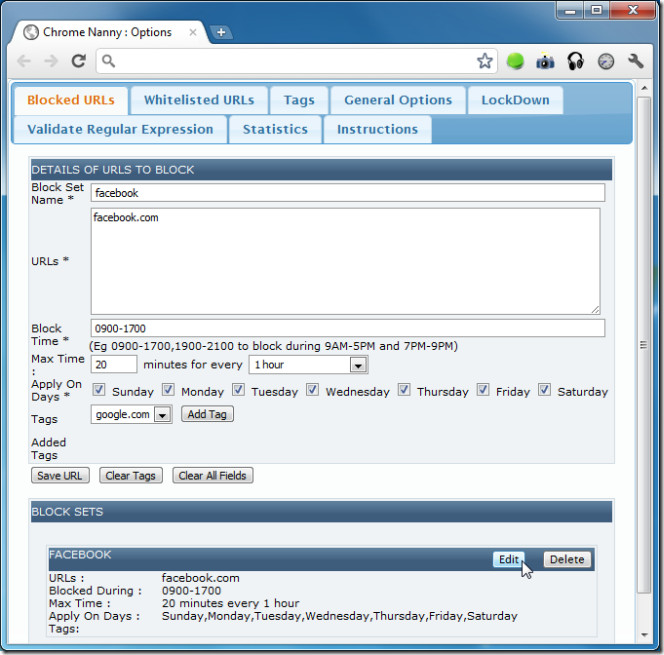Click the scrollbar down arrow
Viewport: 664px width, 655px height.
644,635
